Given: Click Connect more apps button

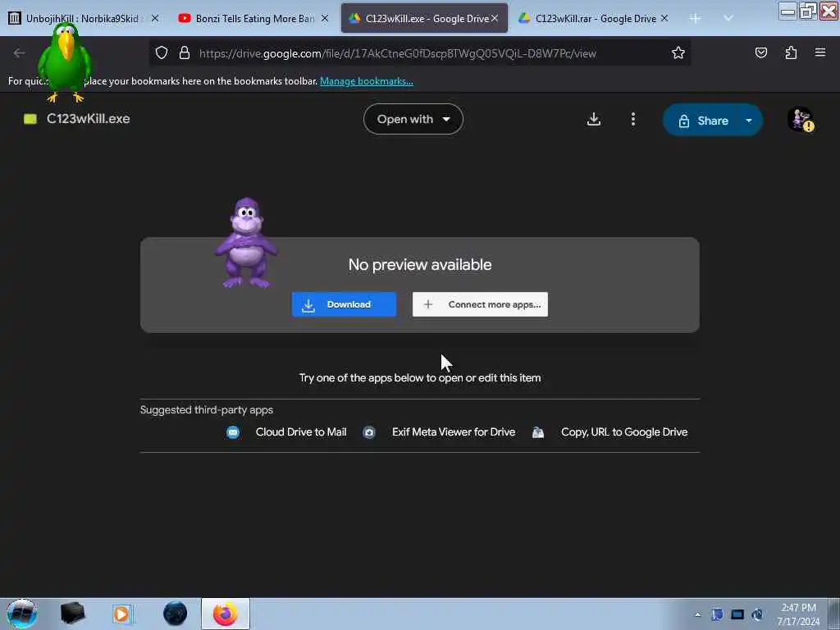Looking at the screenshot, I should click(480, 304).
